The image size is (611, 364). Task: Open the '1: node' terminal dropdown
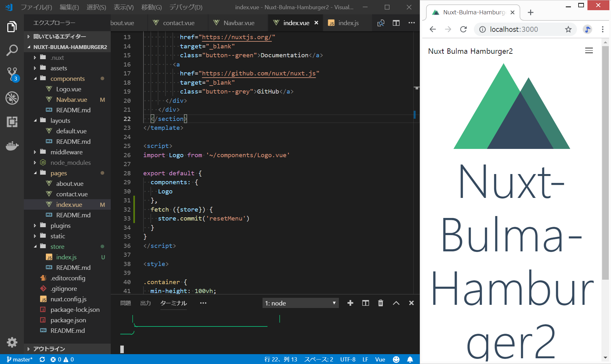[300, 303]
